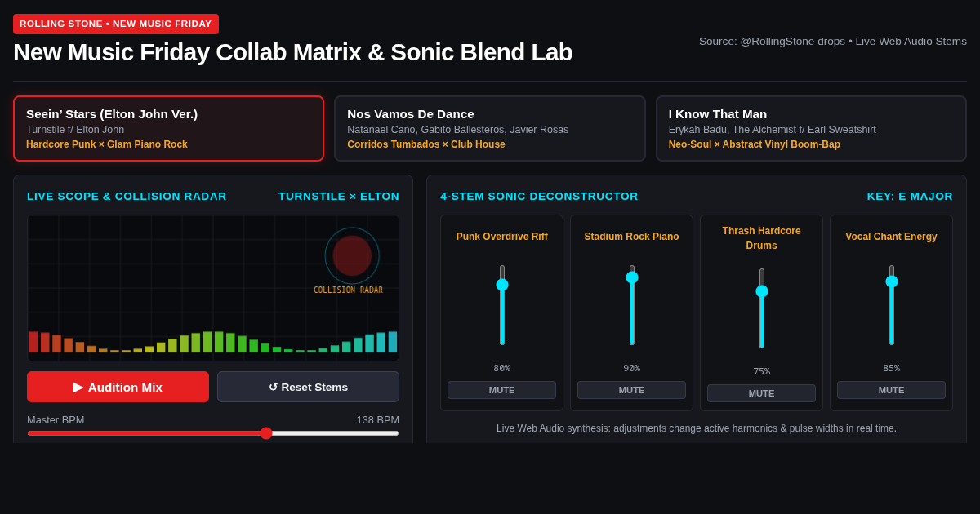Click the Source @RollingStone drops text

tap(833, 41)
